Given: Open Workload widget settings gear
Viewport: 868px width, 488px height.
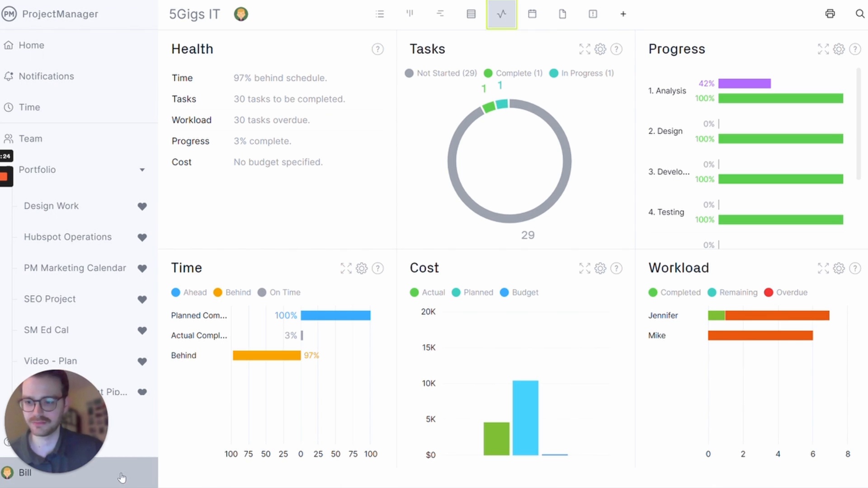Looking at the screenshot, I should point(839,268).
